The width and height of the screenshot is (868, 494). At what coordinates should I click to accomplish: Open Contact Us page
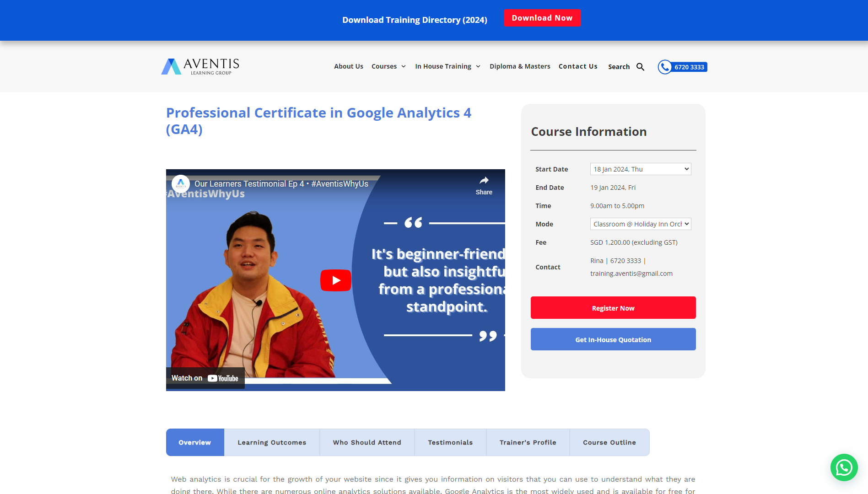(x=578, y=66)
